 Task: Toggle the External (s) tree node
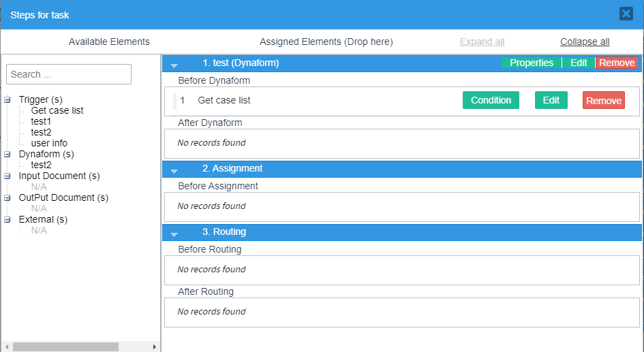point(7,220)
